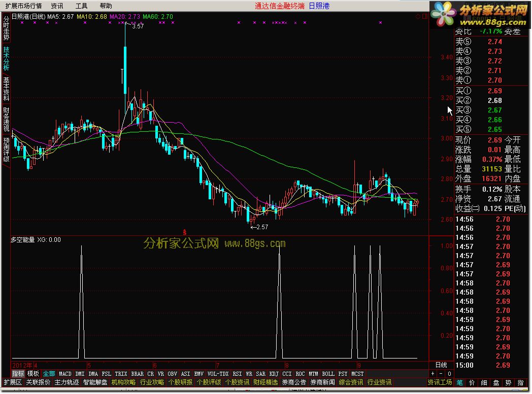Apply the PSY indicator
The width and height of the screenshot is (532, 394).
pyautogui.click(x=343, y=374)
